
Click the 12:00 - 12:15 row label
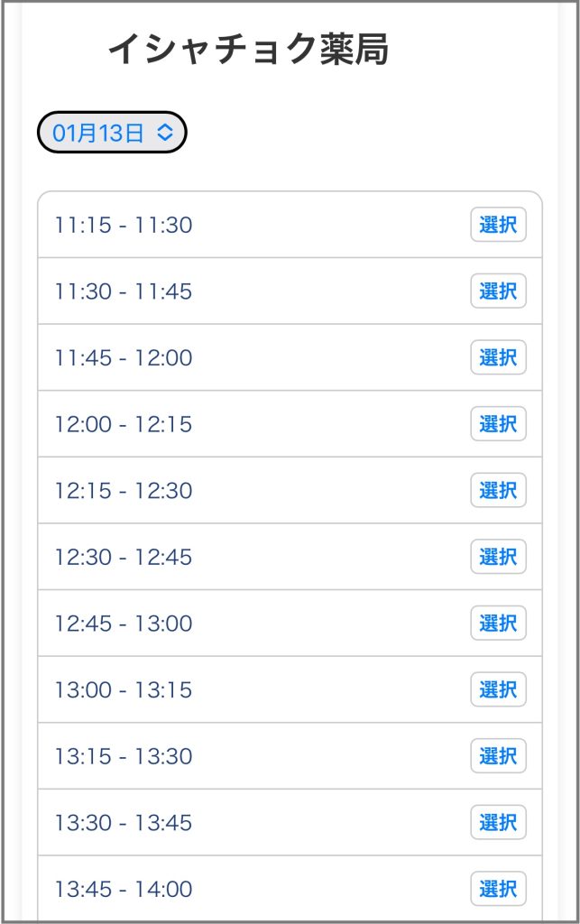coord(124,424)
